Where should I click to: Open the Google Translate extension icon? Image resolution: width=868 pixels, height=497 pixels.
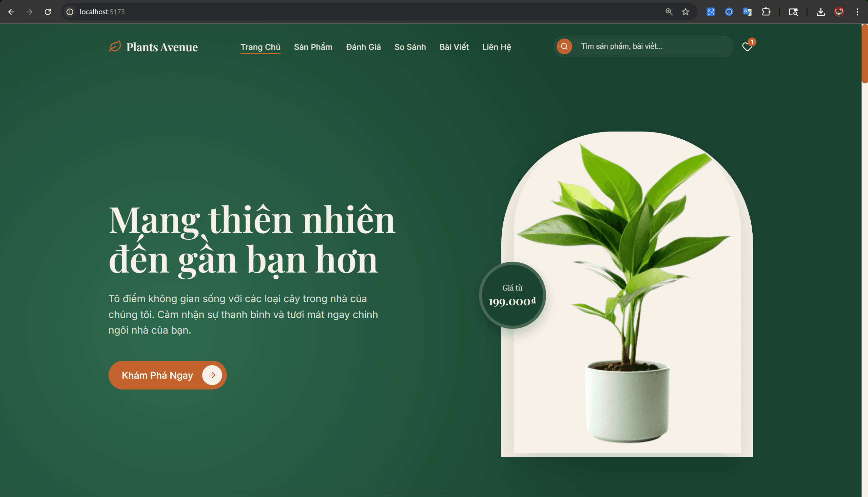(x=748, y=12)
